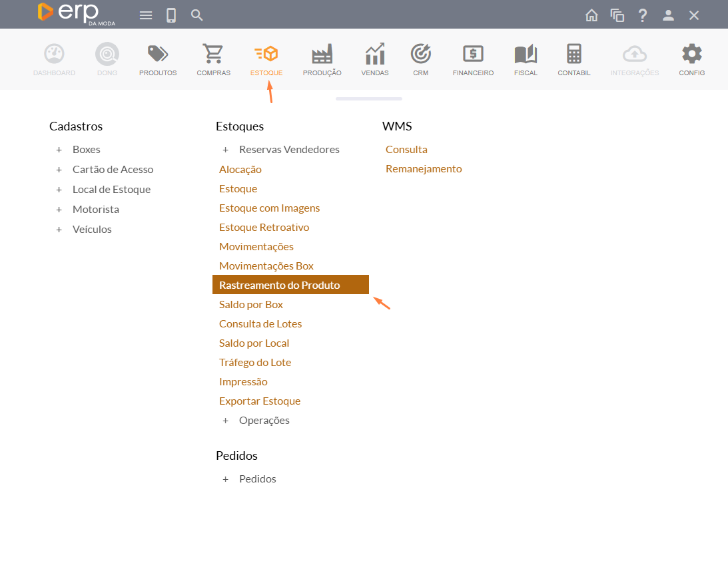Open the Estoque com Imagens link

coord(269,208)
